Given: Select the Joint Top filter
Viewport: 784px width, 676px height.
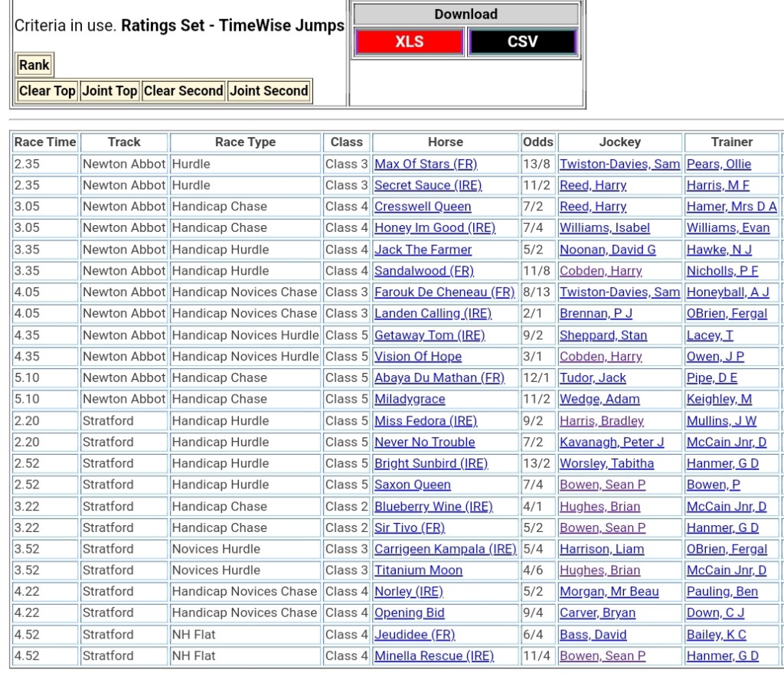Looking at the screenshot, I should [x=109, y=91].
